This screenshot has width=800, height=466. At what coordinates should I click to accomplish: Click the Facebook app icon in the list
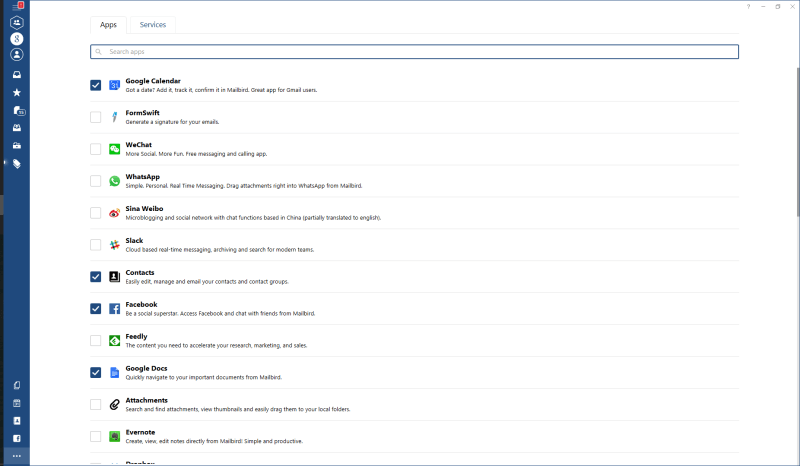(x=114, y=309)
